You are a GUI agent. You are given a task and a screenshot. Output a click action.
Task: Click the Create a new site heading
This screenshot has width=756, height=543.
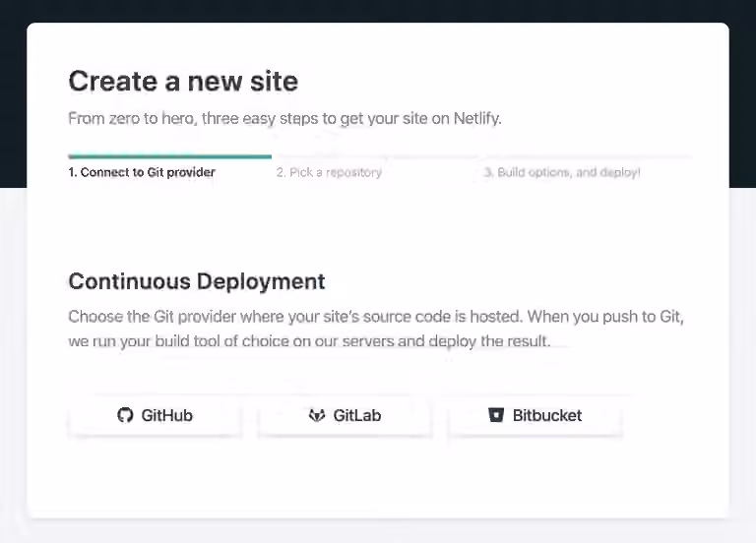pos(183,81)
